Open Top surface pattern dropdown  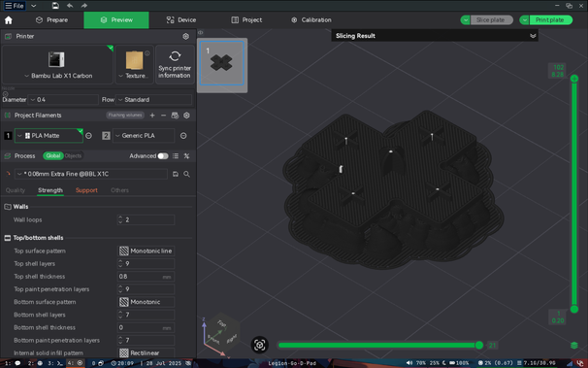(x=146, y=251)
